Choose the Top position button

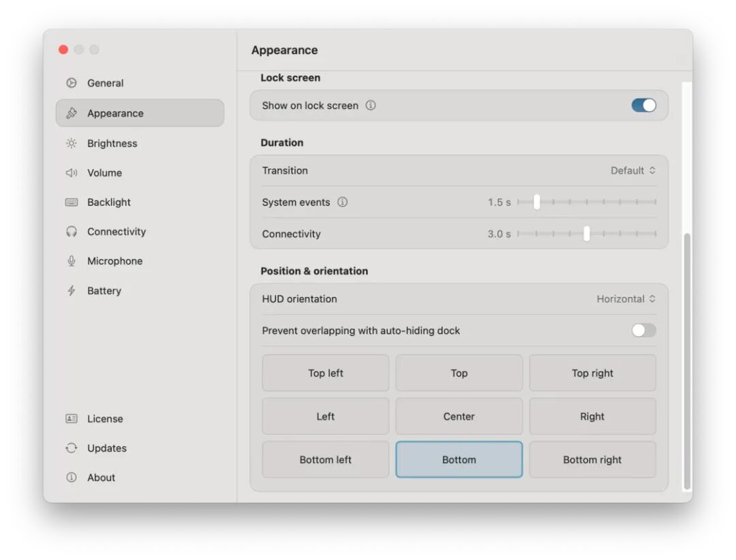pos(459,373)
